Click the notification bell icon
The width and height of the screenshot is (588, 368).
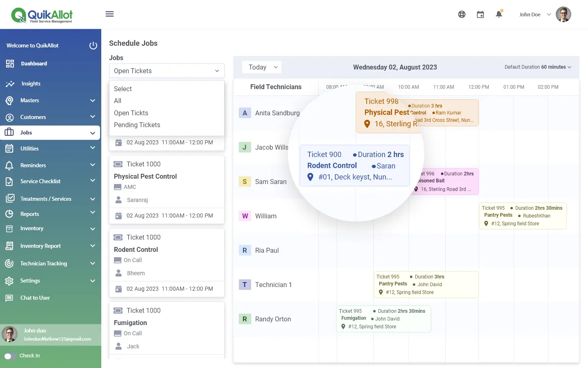[499, 14]
